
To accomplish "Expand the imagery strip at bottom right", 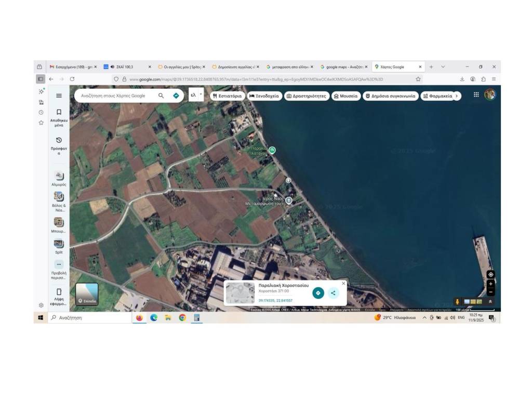I will [x=490, y=301].
